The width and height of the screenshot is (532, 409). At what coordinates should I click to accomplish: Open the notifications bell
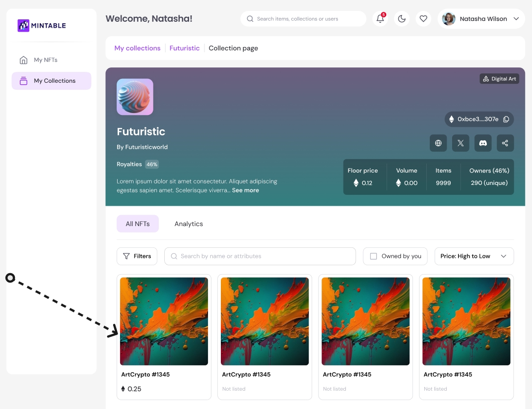coord(380,19)
